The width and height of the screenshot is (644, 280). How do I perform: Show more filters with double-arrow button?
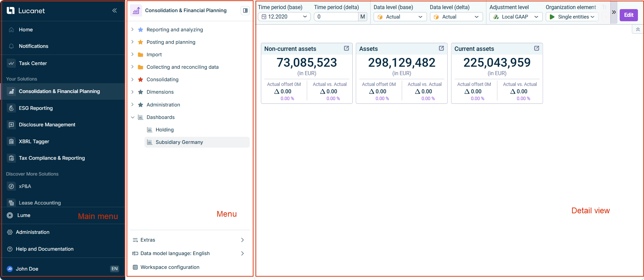pos(614,12)
